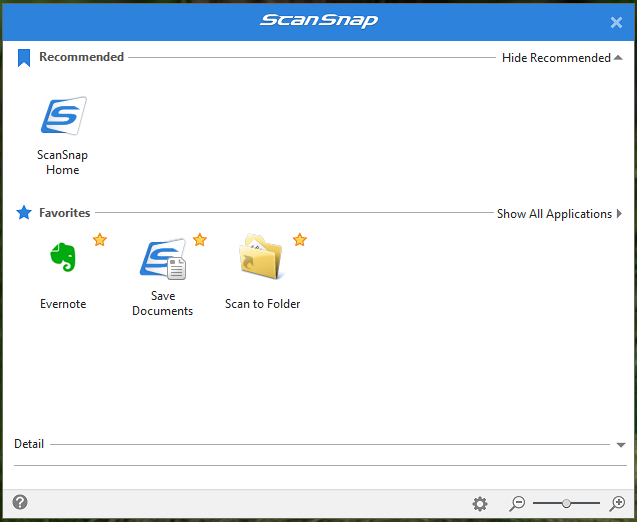Screen dimensions: 637x522
Task: Expand list with Show All Applications
Action: coord(559,214)
